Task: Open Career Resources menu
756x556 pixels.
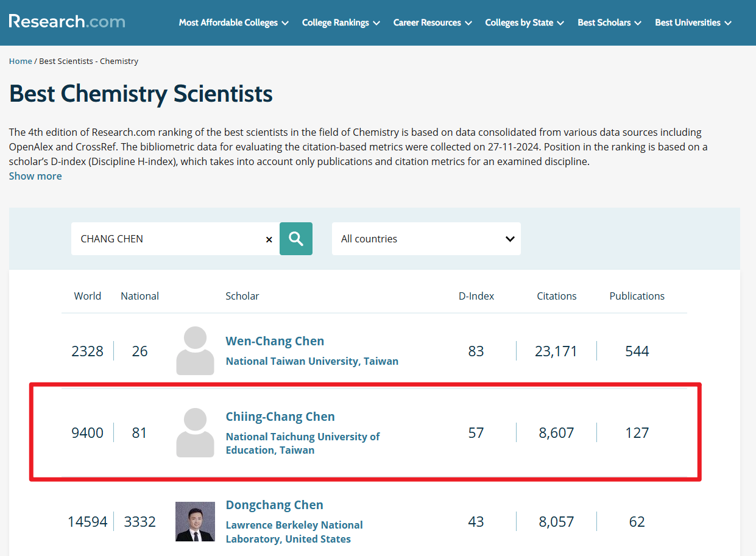Action: point(433,23)
